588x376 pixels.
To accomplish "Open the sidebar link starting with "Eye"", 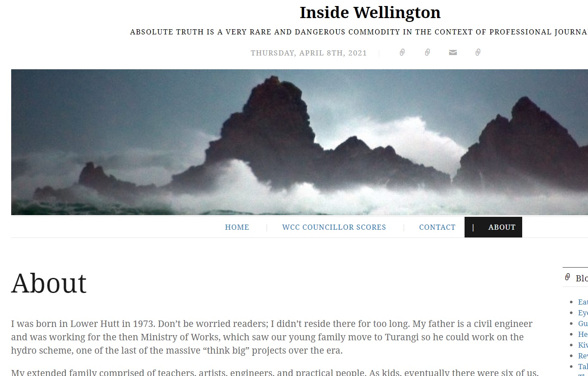I will tap(583, 313).
